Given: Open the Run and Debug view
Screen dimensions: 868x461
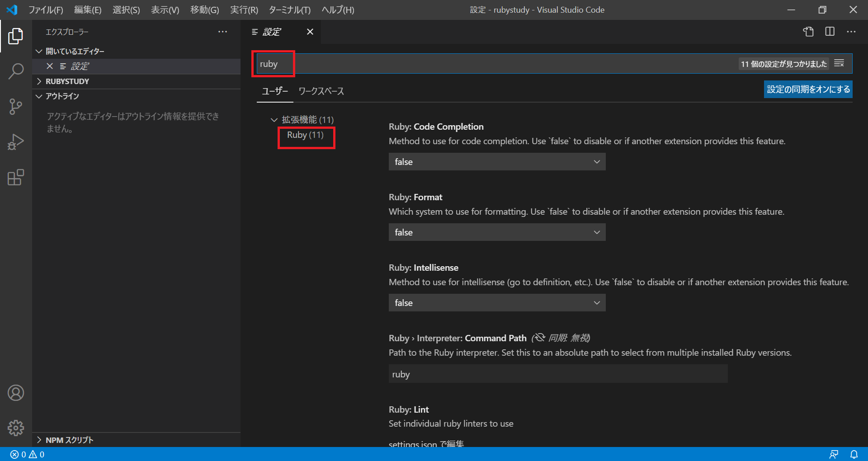Looking at the screenshot, I should click(16, 142).
